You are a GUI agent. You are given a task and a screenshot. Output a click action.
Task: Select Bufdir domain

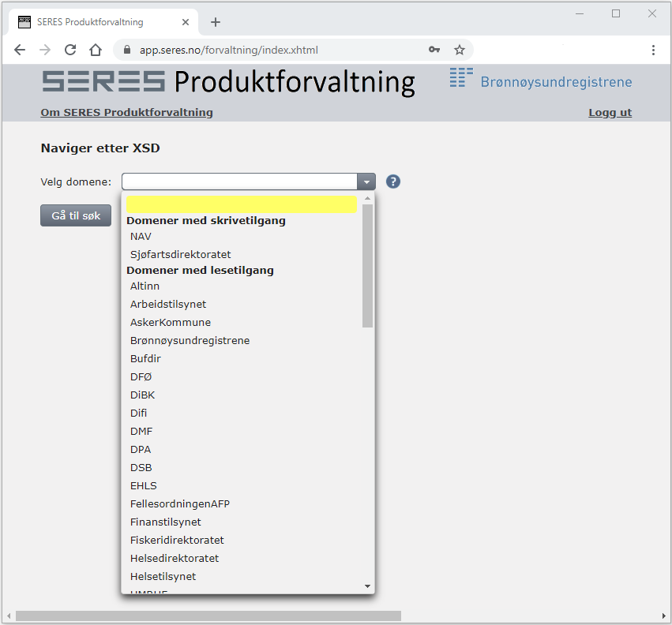242,358
